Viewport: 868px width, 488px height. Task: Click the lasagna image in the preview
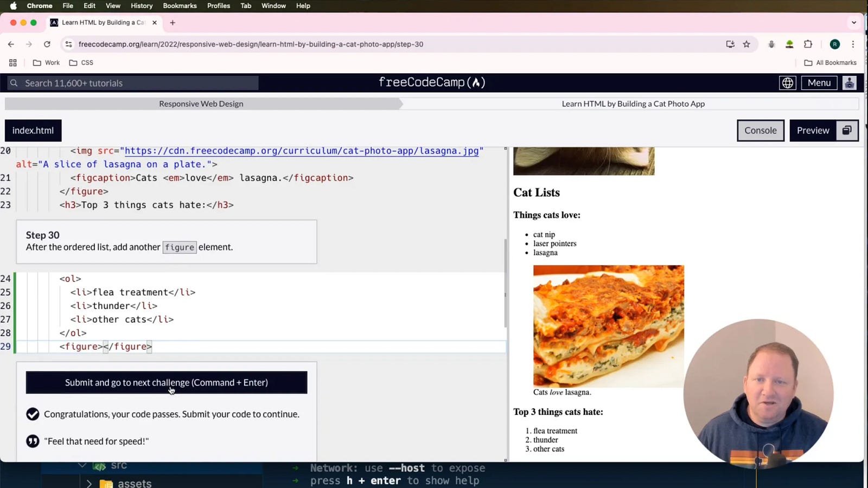click(x=609, y=326)
